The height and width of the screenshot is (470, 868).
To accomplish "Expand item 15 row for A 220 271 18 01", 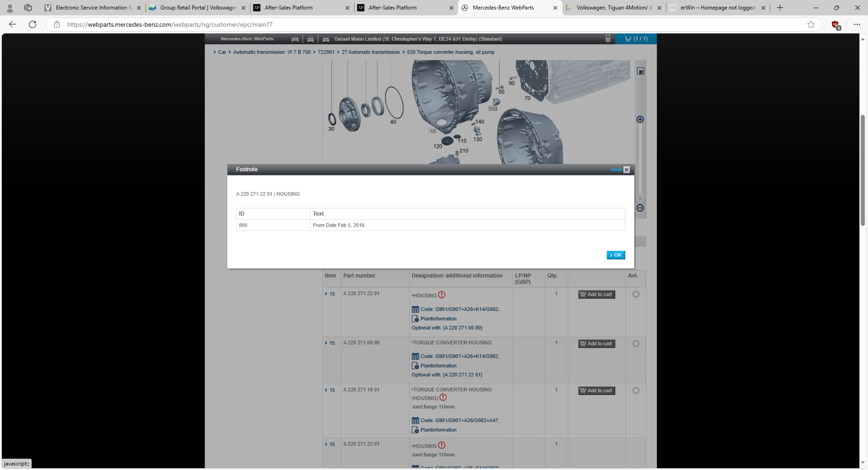I will 329,391.
